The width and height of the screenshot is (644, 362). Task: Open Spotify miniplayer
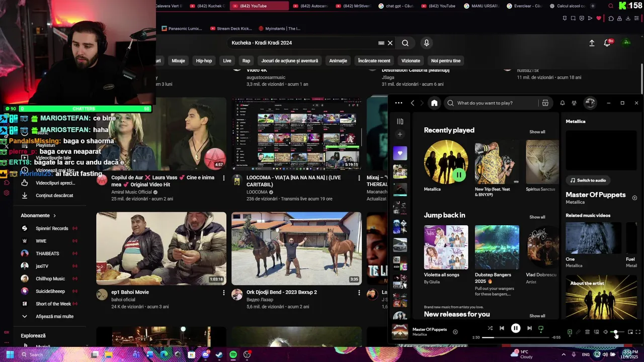pos(630,332)
